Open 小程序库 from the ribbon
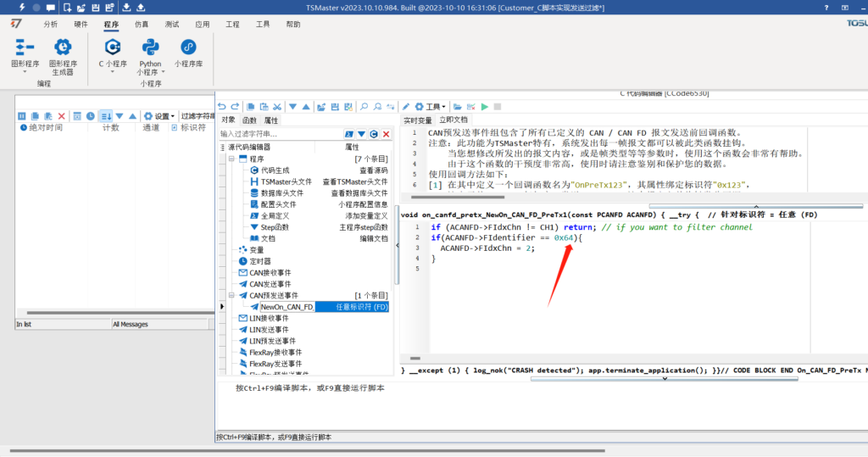The height and width of the screenshot is (457, 868). (188, 47)
